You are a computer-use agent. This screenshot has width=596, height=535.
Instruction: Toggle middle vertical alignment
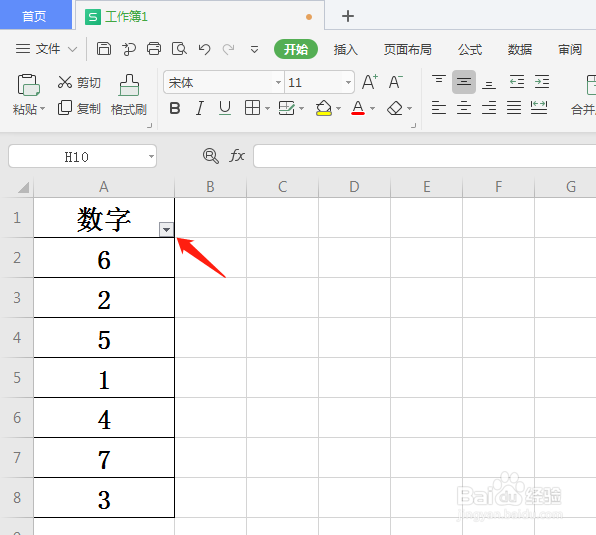click(464, 82)
